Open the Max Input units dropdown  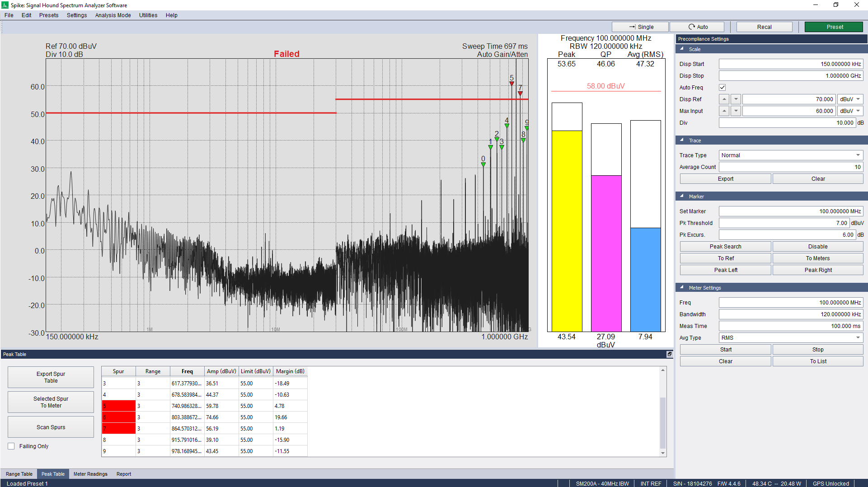(x=850, y=111)
